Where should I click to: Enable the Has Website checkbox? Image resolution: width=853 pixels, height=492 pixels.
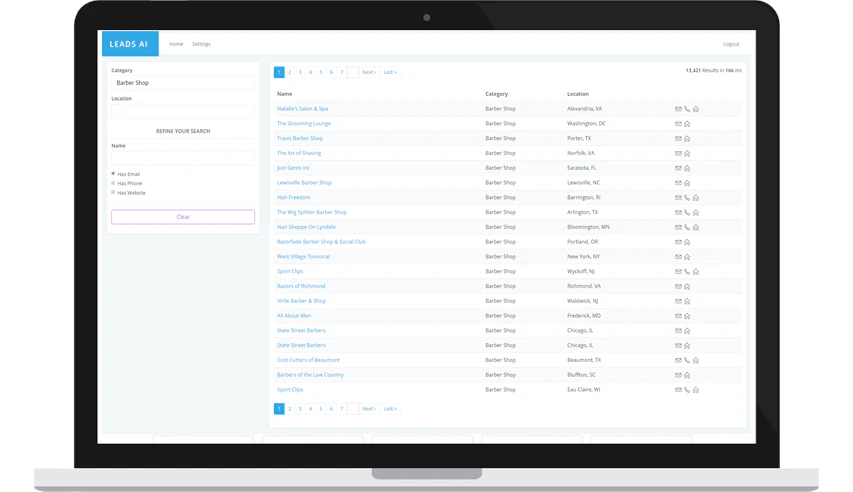(113, 192)
